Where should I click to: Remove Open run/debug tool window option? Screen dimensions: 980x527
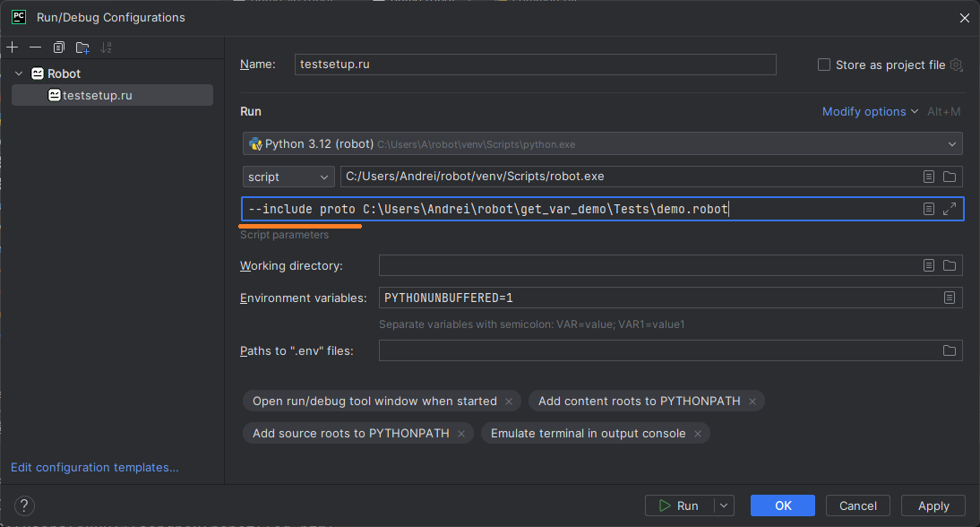coord(509,402)
